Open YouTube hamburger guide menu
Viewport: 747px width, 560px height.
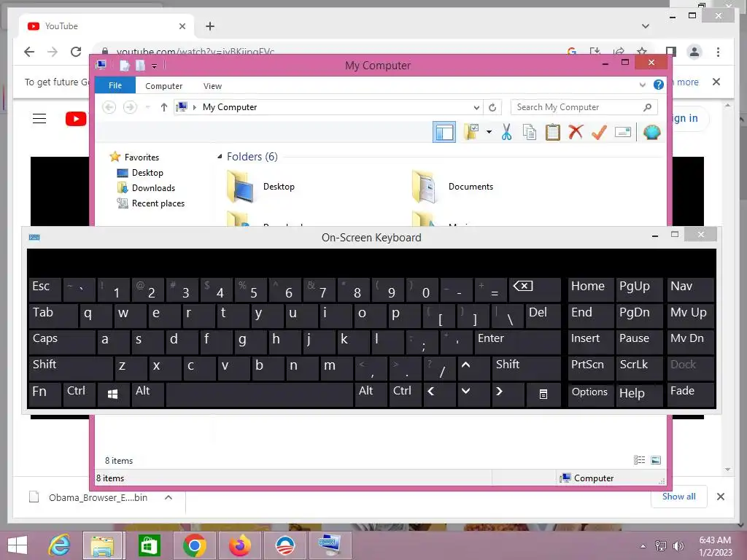39,119
